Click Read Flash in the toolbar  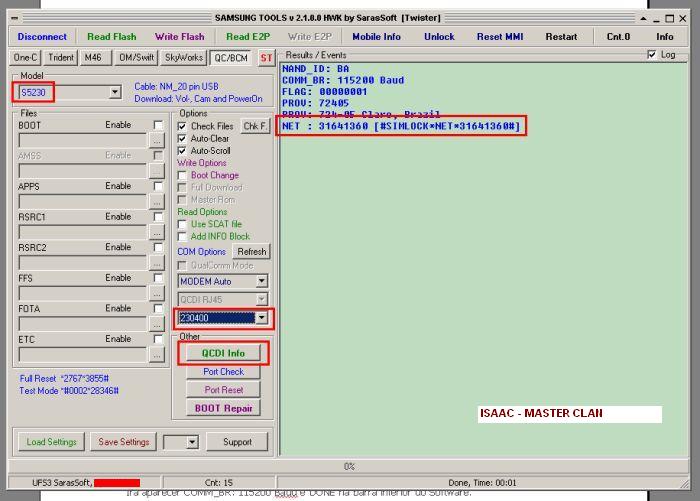pos(112,37)
